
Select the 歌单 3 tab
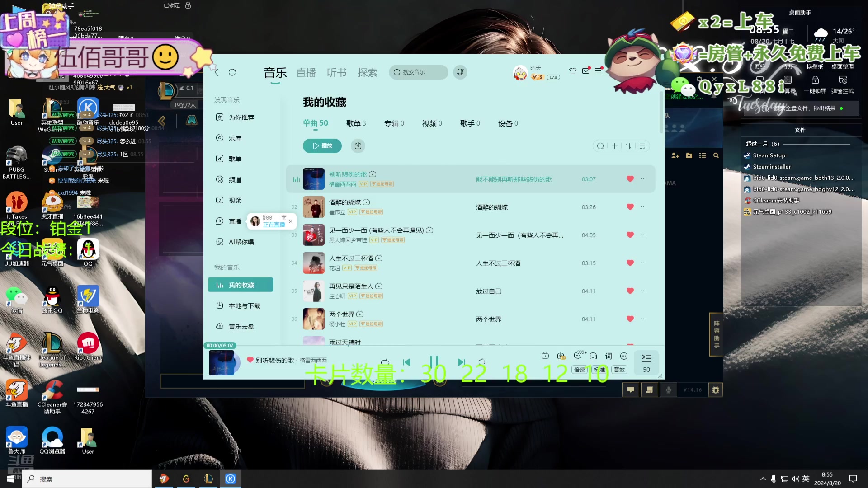click(x=356, y=123)
